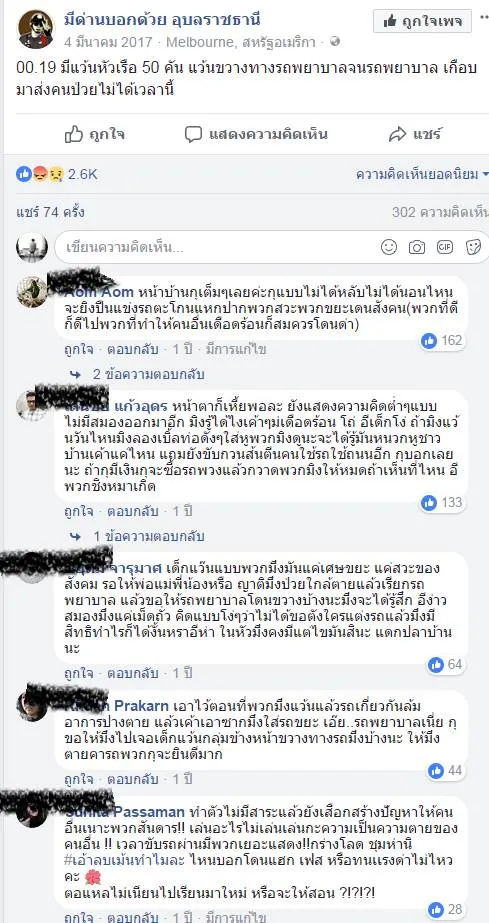Click the 133 likes icon on second comment
The image size is (489, 923).
(442, 502)
